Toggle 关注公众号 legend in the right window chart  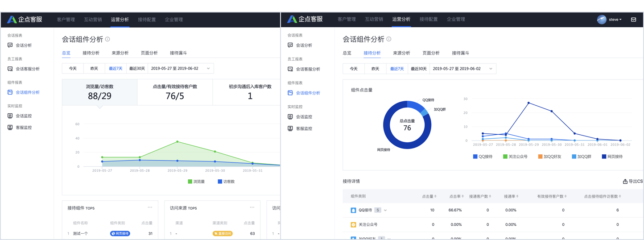[515, 157]
